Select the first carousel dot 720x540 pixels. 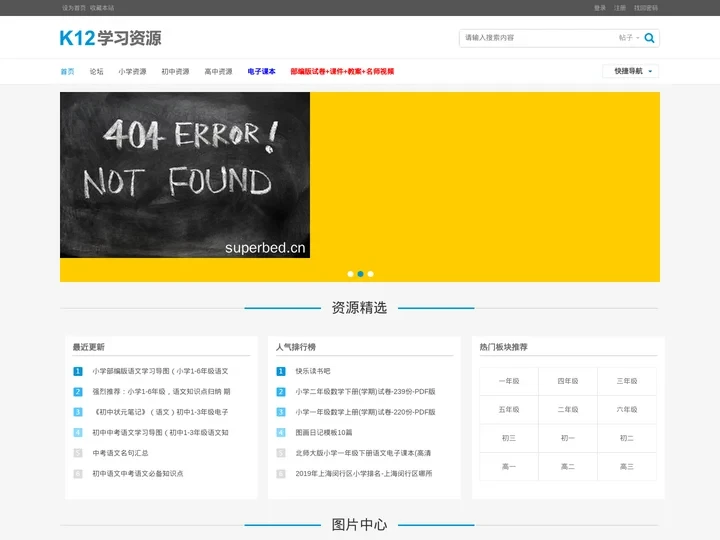(x=350, y=274)
